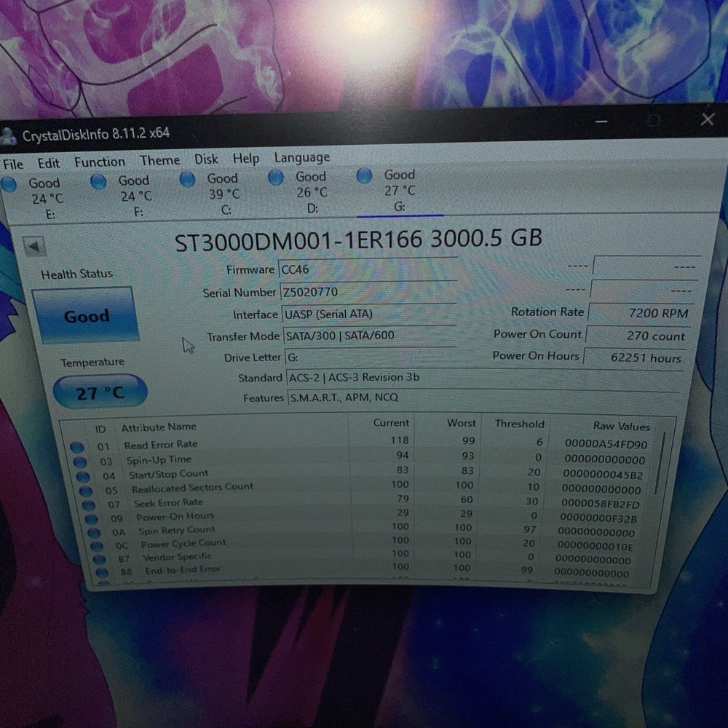The height and width of the screenshot is (728, 728).
Task: Switch to the G: disk tab
Action: (399, 190)
